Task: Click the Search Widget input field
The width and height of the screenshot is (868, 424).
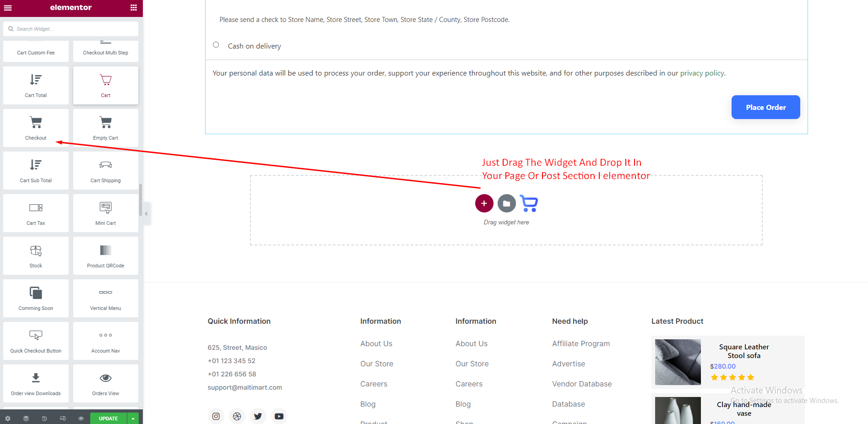Action: [x=73, y=29]
